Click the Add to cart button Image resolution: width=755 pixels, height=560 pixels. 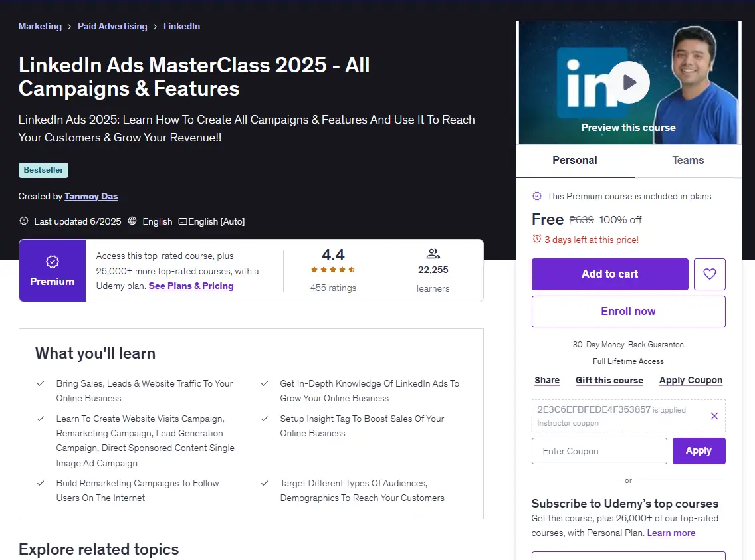609,274
